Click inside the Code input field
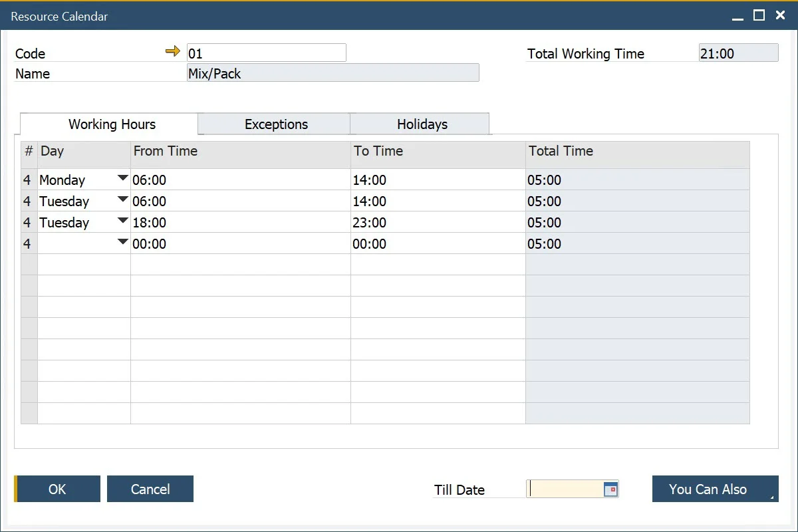798x532 pixels. (266, 52)
